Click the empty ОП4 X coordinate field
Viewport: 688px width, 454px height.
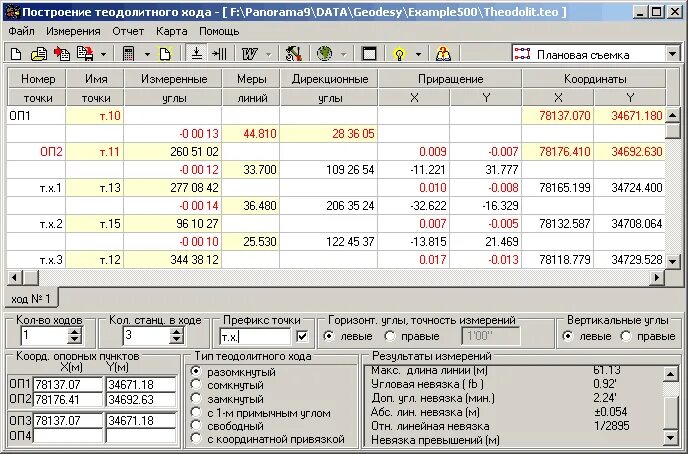coord(68,436)
